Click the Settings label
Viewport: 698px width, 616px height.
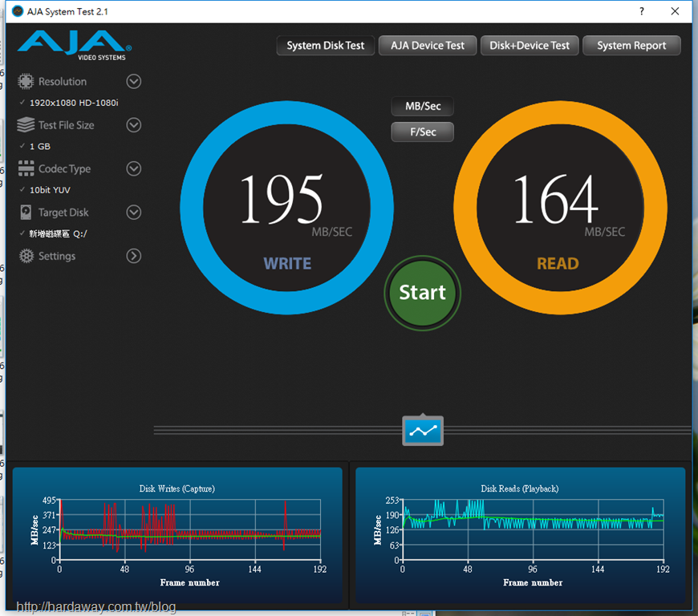tap(57, 257)
